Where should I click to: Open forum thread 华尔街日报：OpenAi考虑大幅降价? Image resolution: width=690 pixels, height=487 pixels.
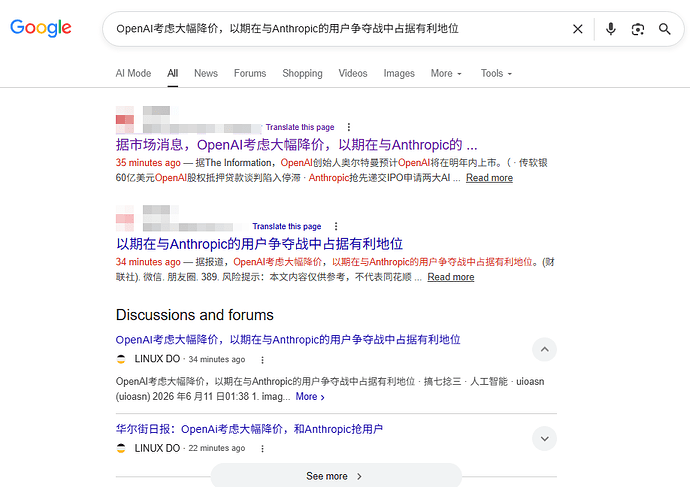[249, 429]
